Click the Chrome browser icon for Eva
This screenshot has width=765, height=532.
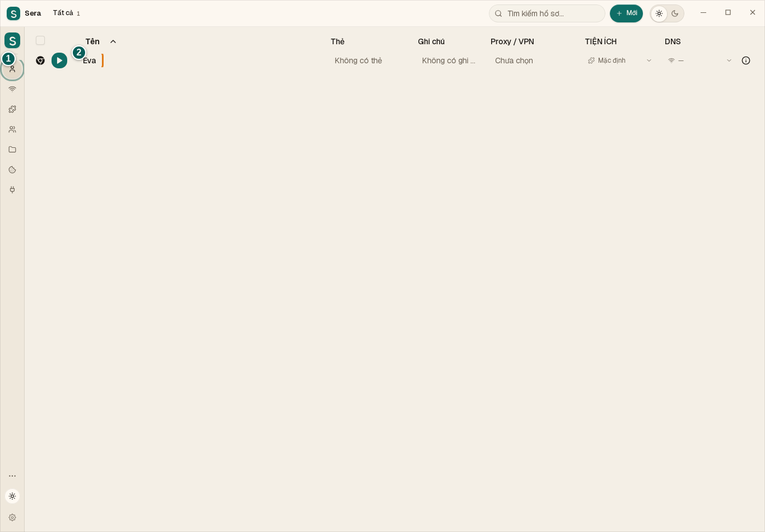40,60
